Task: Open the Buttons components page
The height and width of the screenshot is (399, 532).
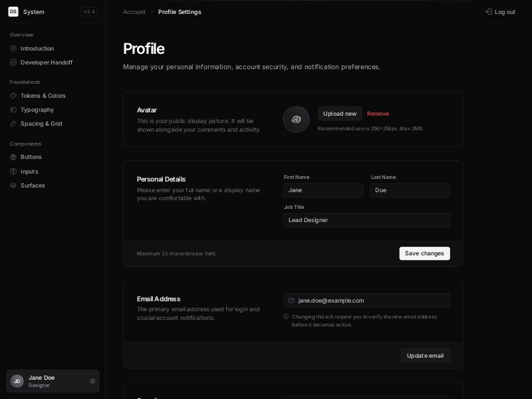Action: point(31,157)
